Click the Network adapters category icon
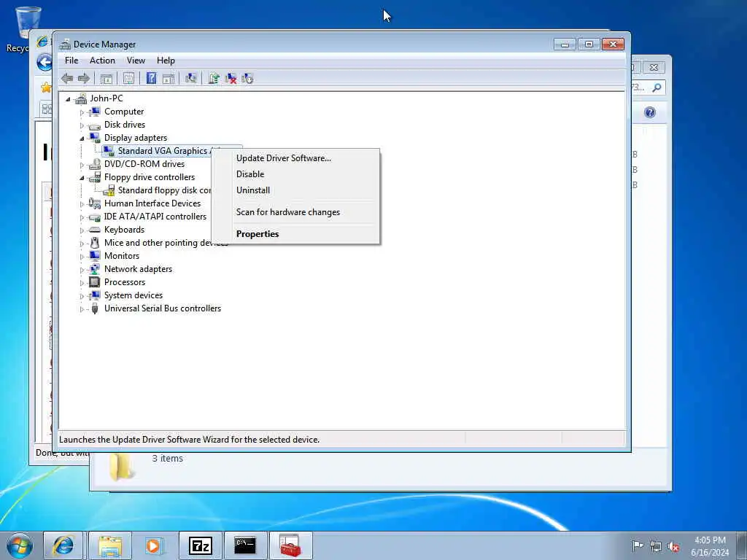The height and width of the screenshot is (560, 747). [95, 269]
